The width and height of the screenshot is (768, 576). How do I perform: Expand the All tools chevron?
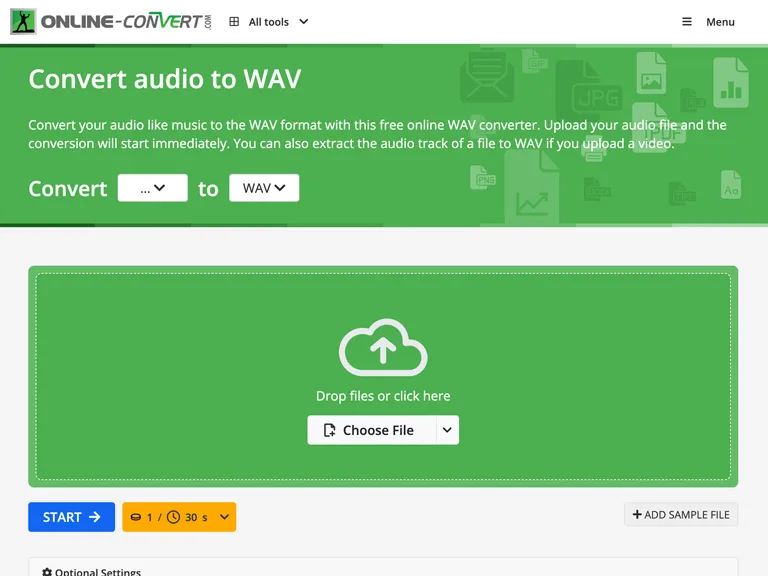pos(304,22)
